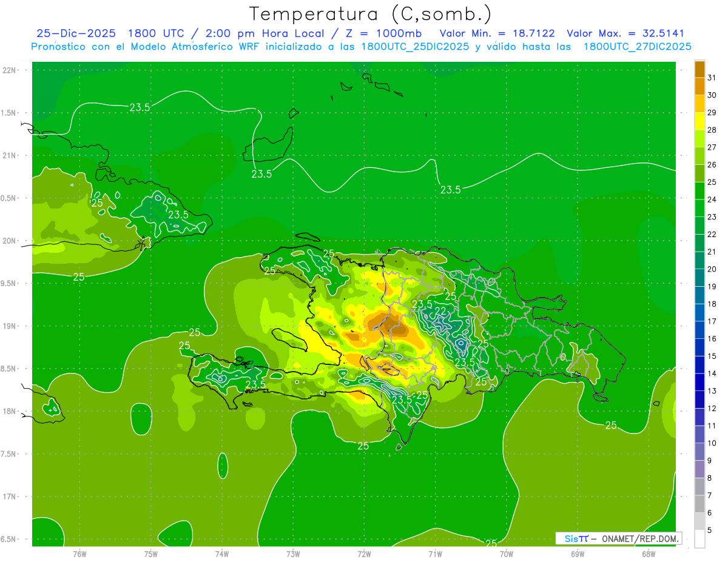
Task: Select the 'Valor Max. = 32.5141' value
Action: (x=625, y=33)
